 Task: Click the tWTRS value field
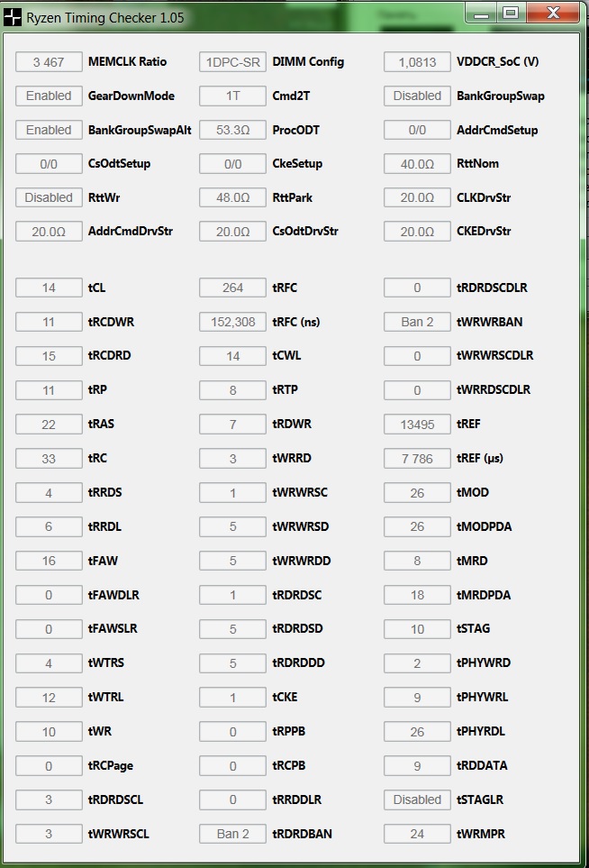[49, 663]
